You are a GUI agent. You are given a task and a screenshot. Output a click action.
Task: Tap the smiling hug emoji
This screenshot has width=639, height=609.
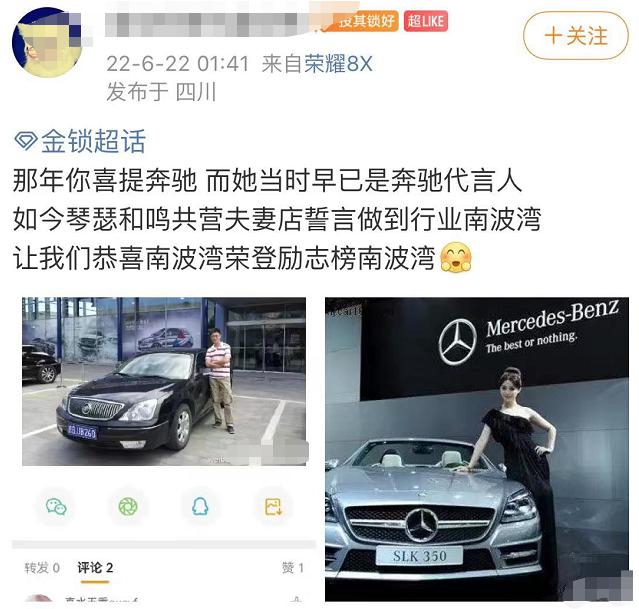click(x=456, y=258)
